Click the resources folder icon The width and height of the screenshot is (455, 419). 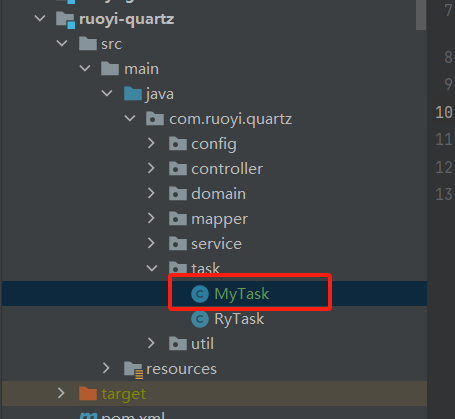(133, 370)
